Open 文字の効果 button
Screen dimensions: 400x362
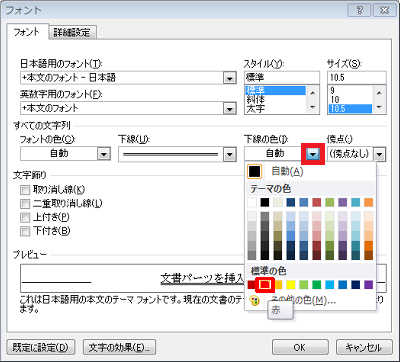119,347
